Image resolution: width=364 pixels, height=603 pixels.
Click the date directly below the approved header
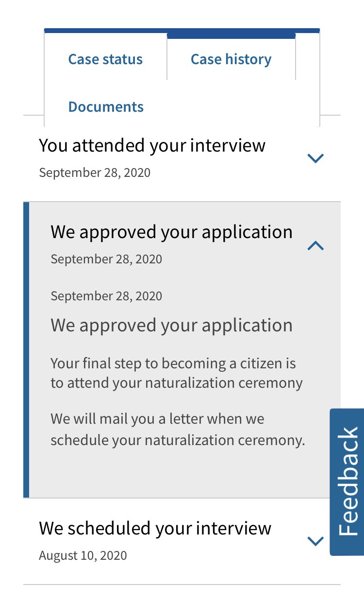[106, 259]
